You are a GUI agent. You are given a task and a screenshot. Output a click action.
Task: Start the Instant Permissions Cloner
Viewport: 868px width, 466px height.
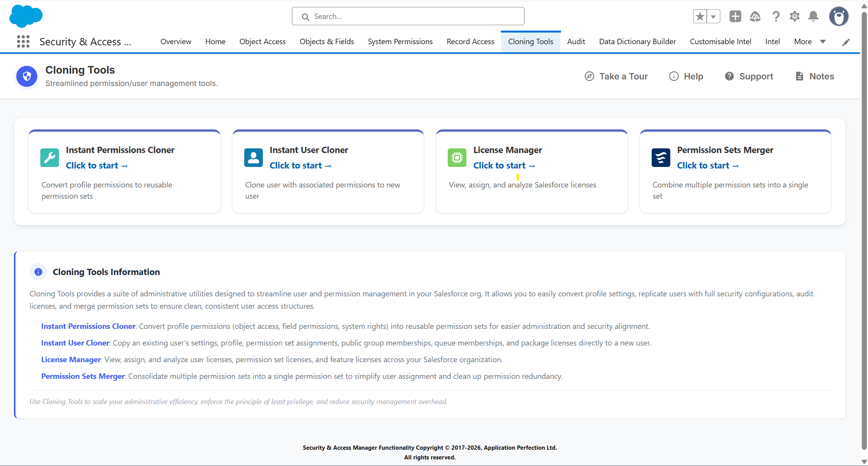pos(97,165)
